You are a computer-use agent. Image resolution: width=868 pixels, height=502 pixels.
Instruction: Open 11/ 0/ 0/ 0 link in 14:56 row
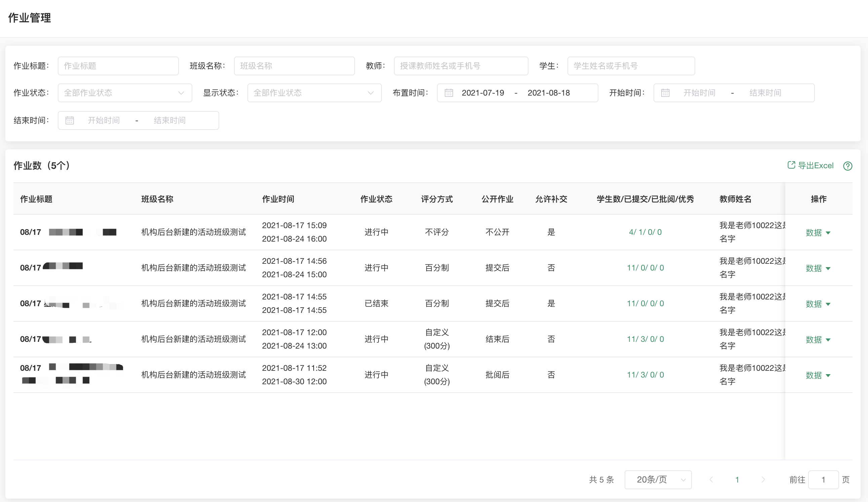[645, 268]
